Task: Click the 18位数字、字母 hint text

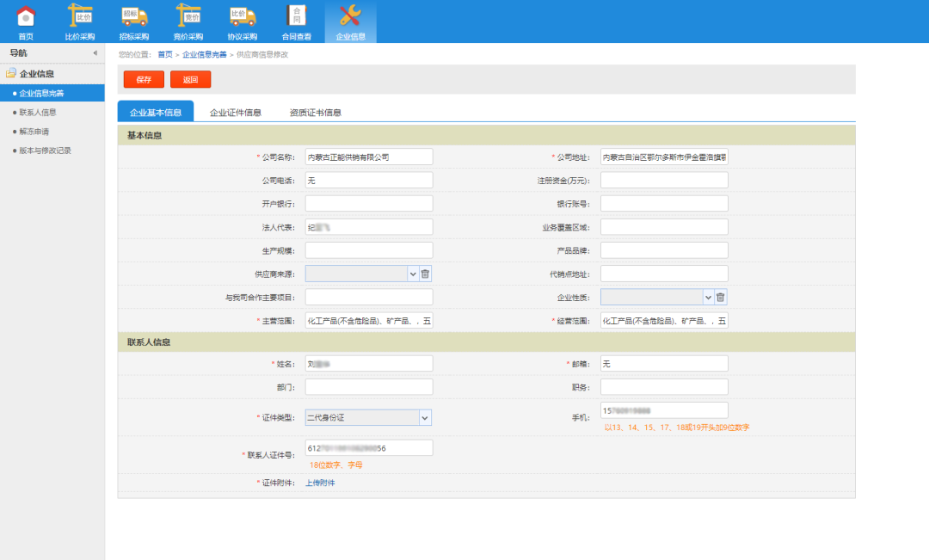Action: point(336,465)
